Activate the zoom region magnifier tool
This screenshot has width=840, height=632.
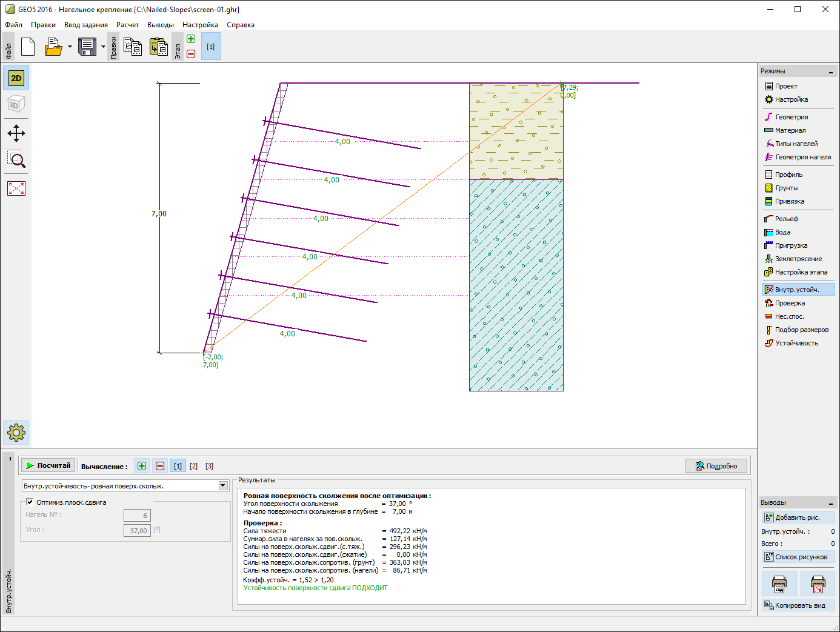tap(16, 160)
